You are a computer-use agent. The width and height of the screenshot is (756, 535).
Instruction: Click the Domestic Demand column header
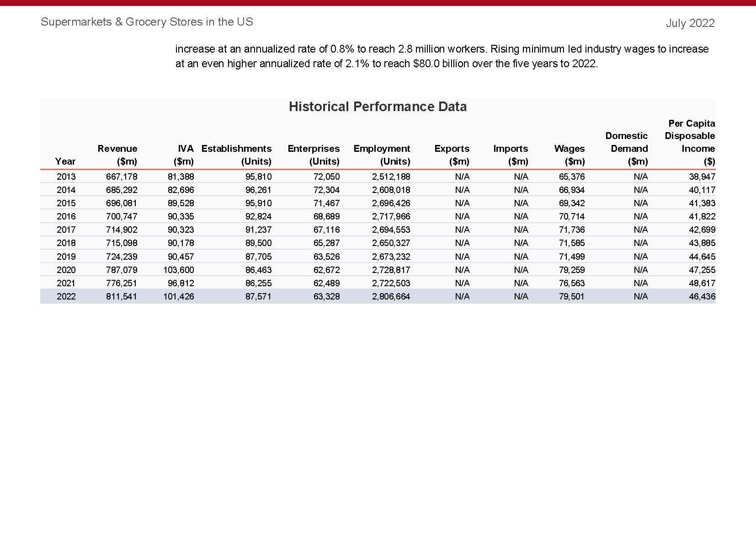point(626,148)
